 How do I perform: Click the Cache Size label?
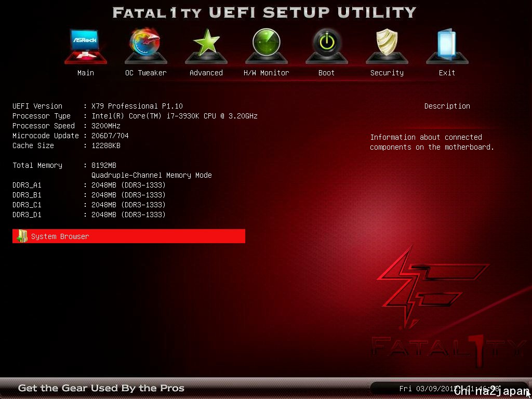tap(33, 145)
